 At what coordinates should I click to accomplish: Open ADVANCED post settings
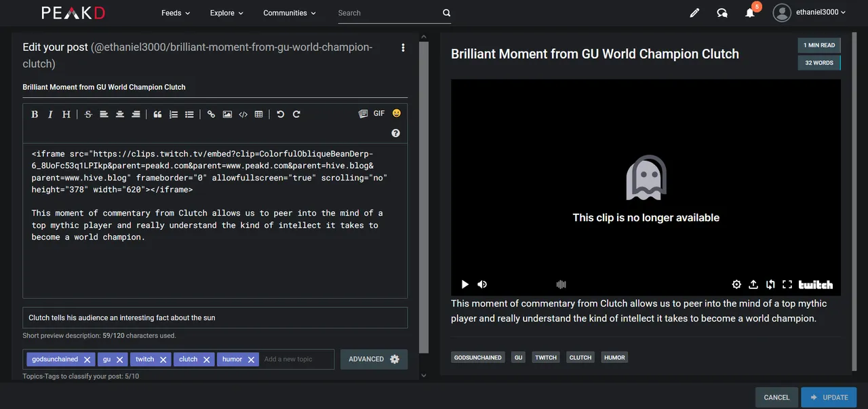coord(374,359)
